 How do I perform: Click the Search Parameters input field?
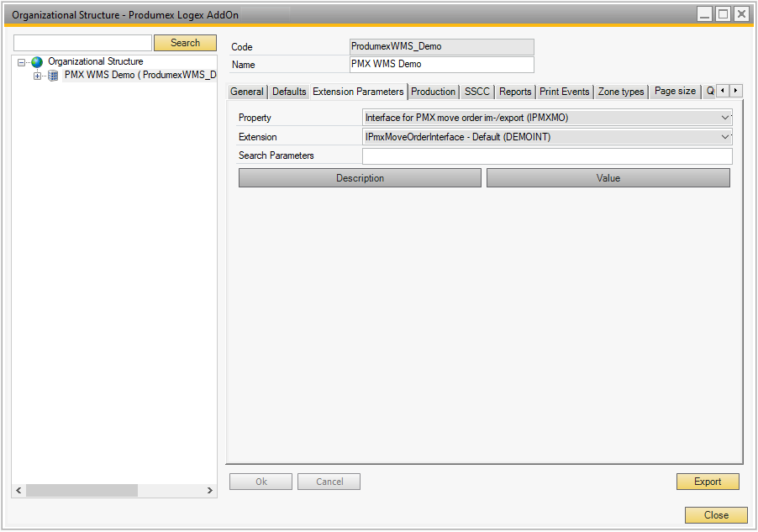(547, 156)
